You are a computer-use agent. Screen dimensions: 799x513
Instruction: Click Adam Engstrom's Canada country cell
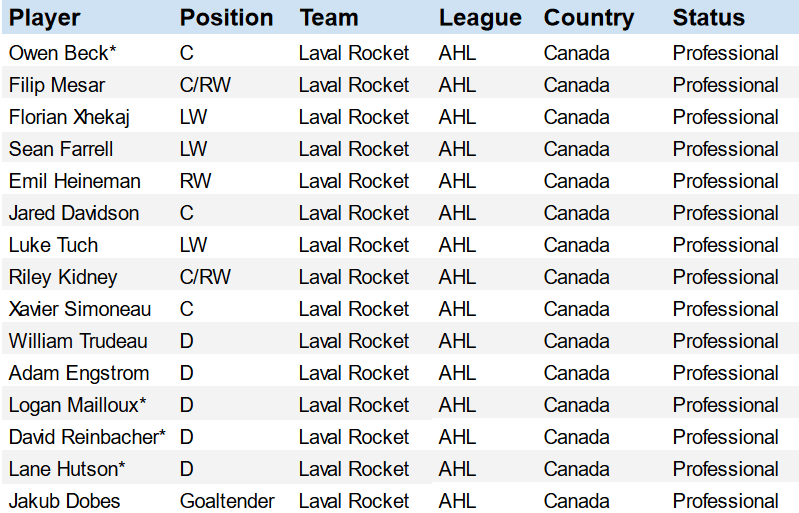click(x=577, y=373)
